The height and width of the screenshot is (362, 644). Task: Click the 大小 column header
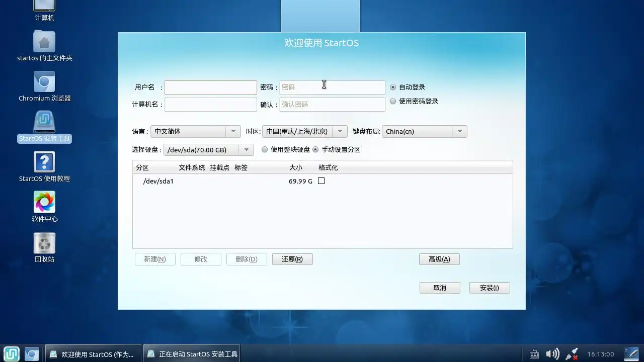pos(296,167)
